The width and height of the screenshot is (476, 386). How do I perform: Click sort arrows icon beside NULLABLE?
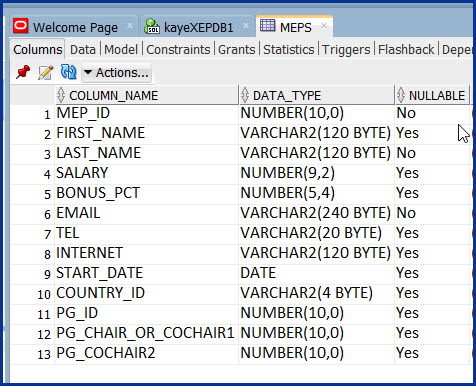401,95
